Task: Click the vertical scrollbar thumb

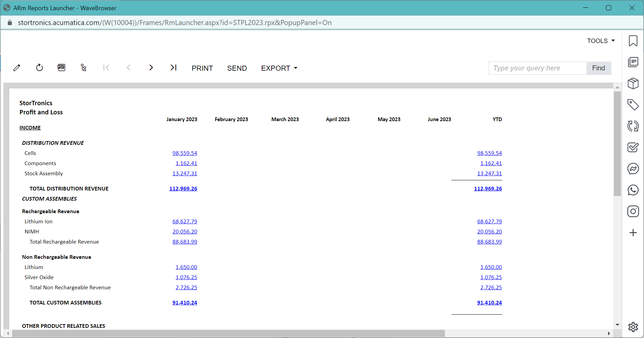Action: (x=617, y=143)
